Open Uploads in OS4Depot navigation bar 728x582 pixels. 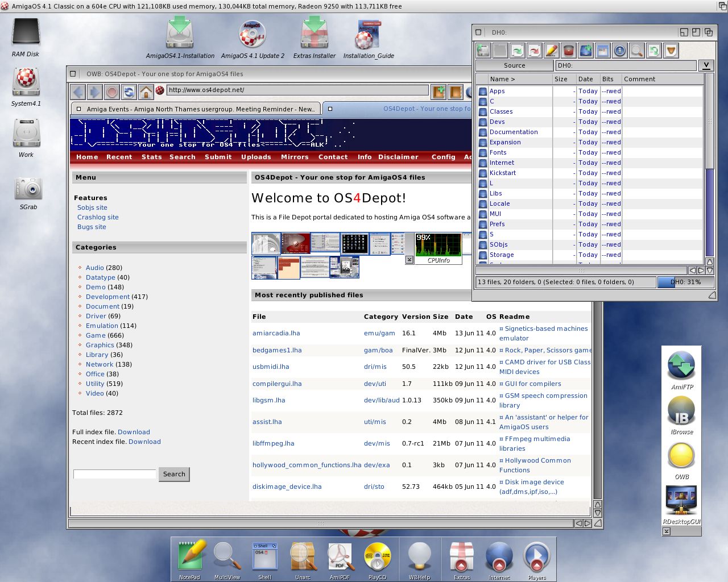(256, 157)
